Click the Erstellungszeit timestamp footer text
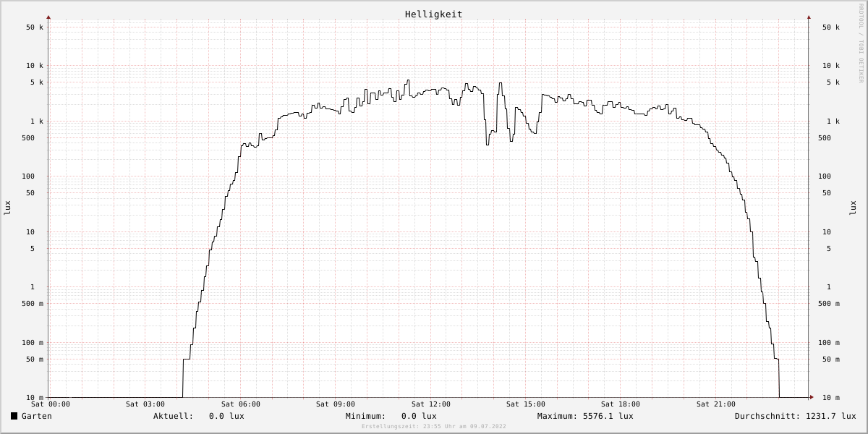 (x=434, y=427)
